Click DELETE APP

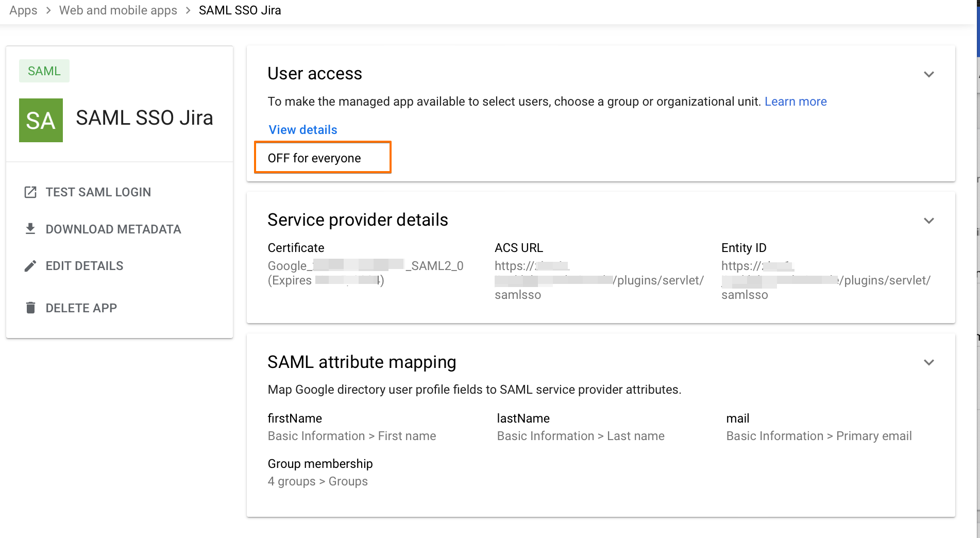pos(81,308)
